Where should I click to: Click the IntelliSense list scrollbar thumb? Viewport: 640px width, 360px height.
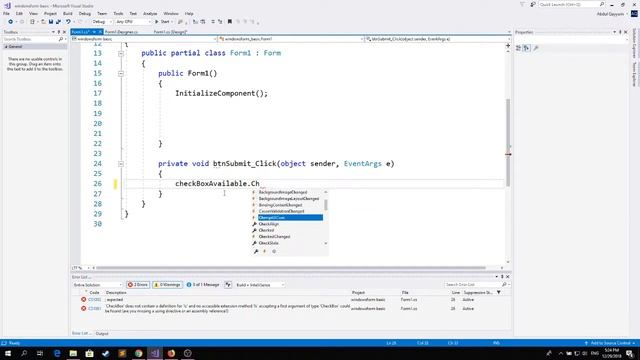pos(326,204)
